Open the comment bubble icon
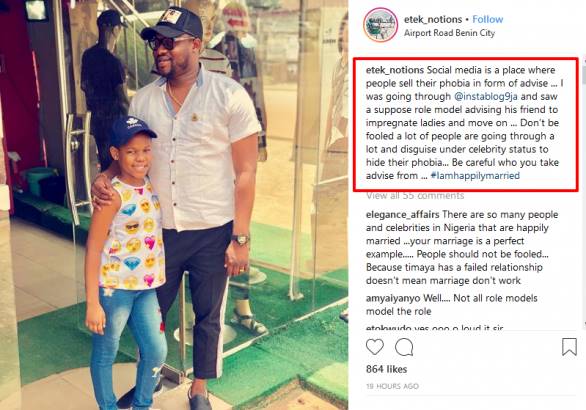The image size is (586, 410). 404,347
